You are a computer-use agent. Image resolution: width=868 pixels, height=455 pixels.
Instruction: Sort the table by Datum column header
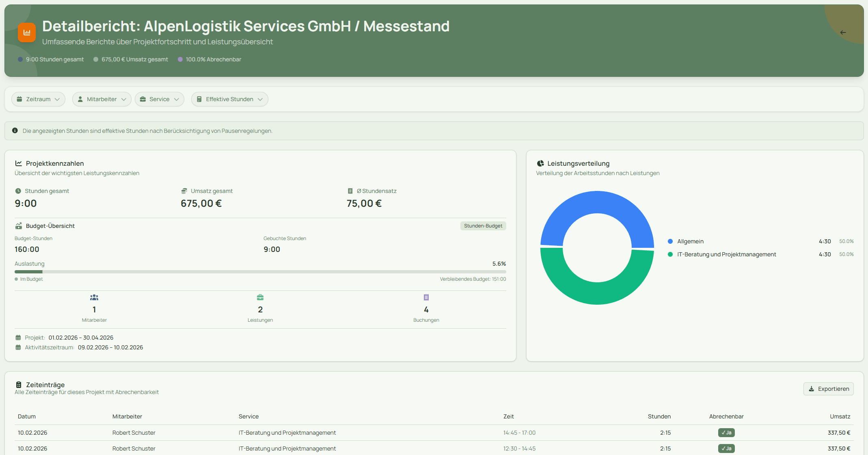click(27, 416)
